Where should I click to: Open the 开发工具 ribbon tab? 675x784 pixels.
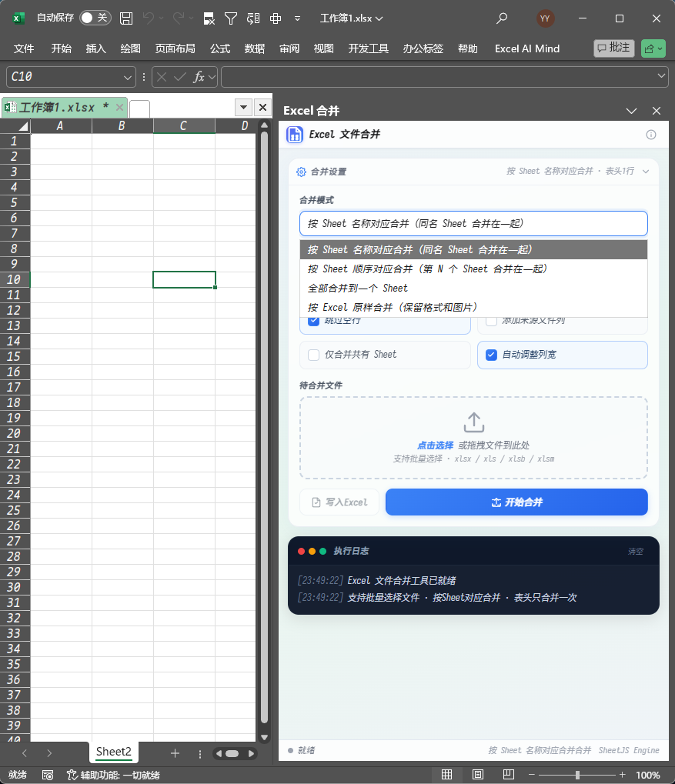click(368, 48)
